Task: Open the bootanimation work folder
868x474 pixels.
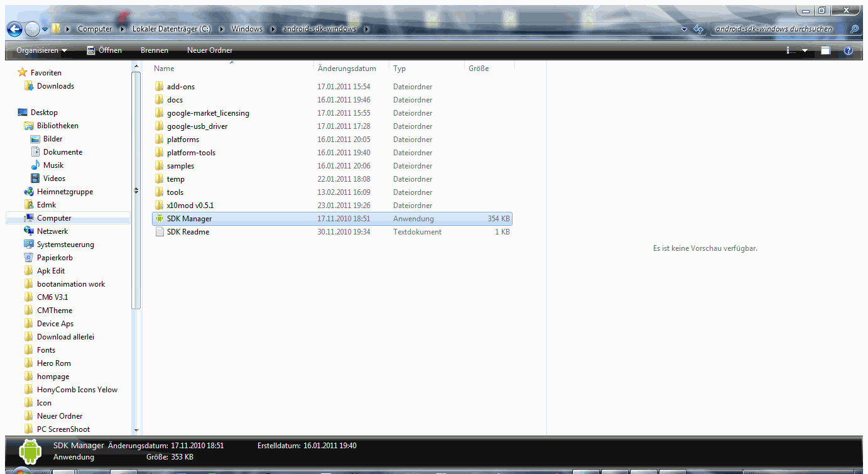Action: [x=71, y=284]
